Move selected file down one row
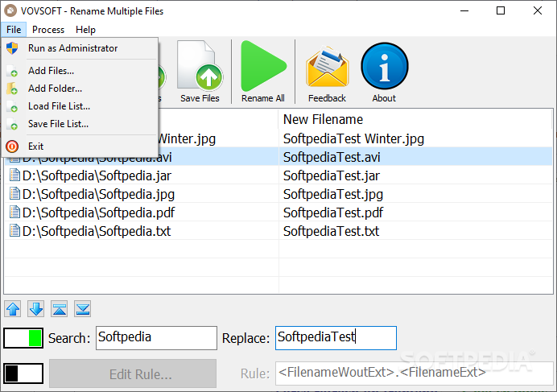 coord(36,309)
